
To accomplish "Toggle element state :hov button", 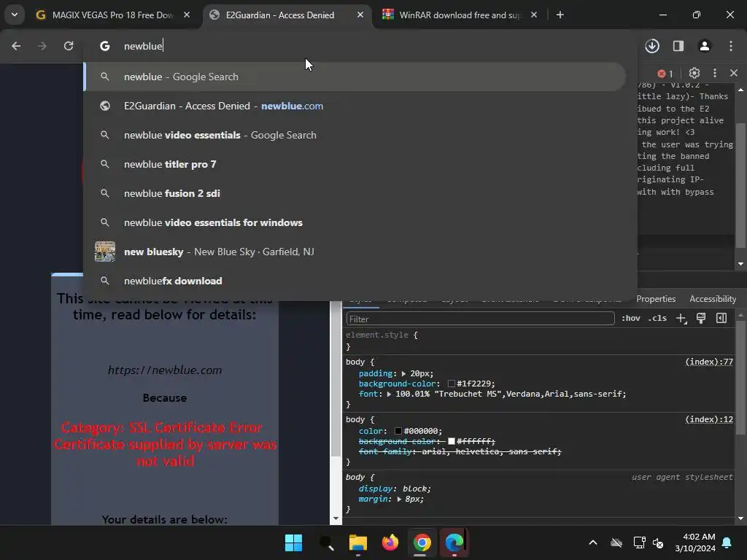I will [x=631, y=318].
